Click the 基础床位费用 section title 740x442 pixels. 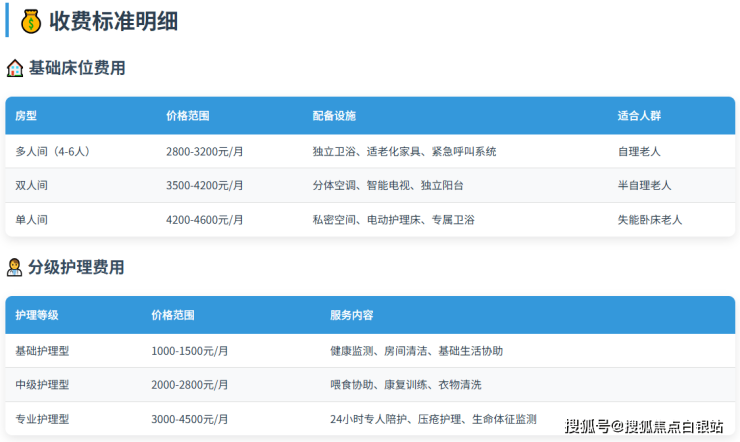pos(77,68)
